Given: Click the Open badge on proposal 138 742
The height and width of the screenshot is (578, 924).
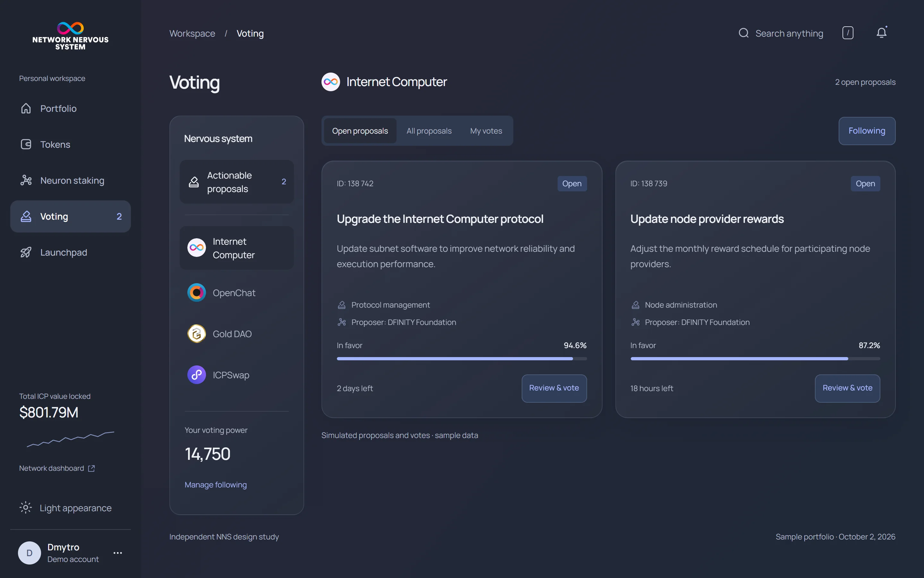Looking at the screenshot, I should [572, 183].
